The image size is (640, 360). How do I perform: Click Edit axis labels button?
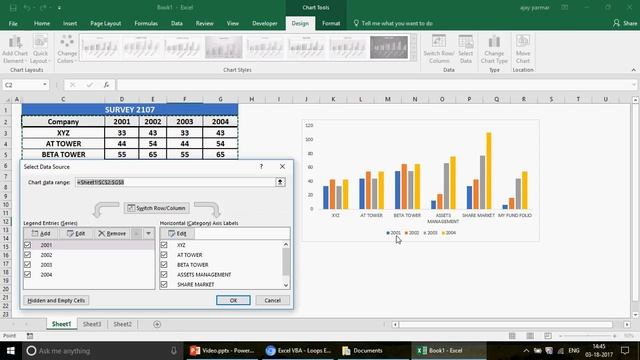click(x=178, y=233)
